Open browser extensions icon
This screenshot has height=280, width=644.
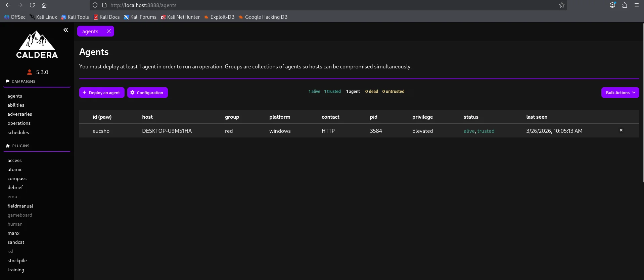click(x=625, y=5)
